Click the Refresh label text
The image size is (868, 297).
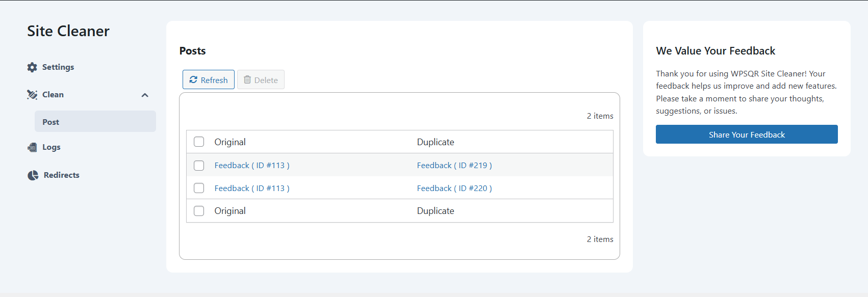(x=214, y=80)
